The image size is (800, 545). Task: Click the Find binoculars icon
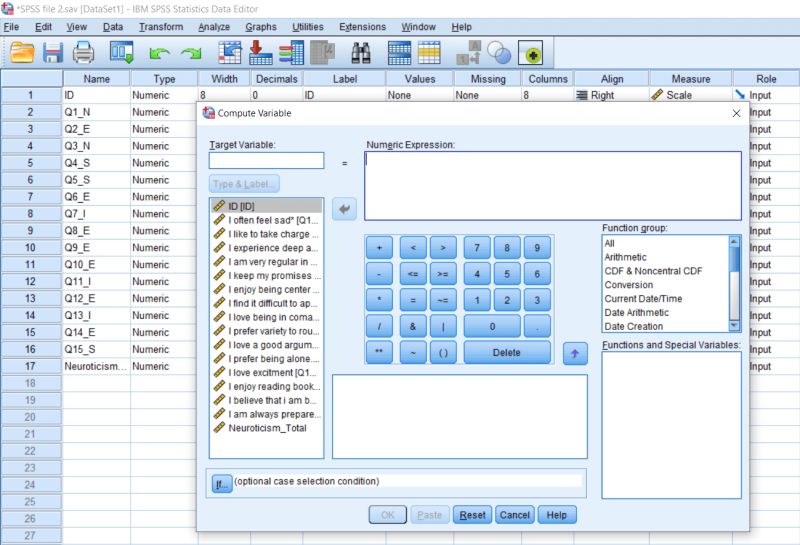coord(361,53)
